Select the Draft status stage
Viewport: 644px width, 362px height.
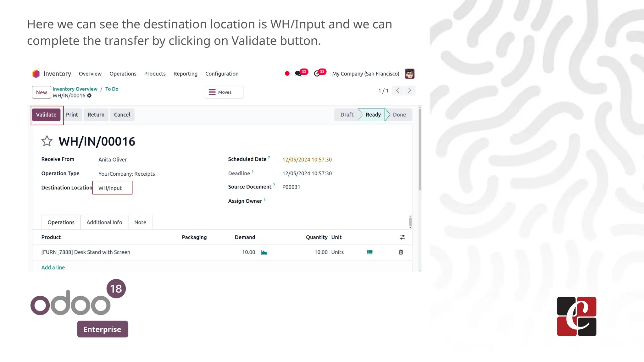(x=347, y=115)
